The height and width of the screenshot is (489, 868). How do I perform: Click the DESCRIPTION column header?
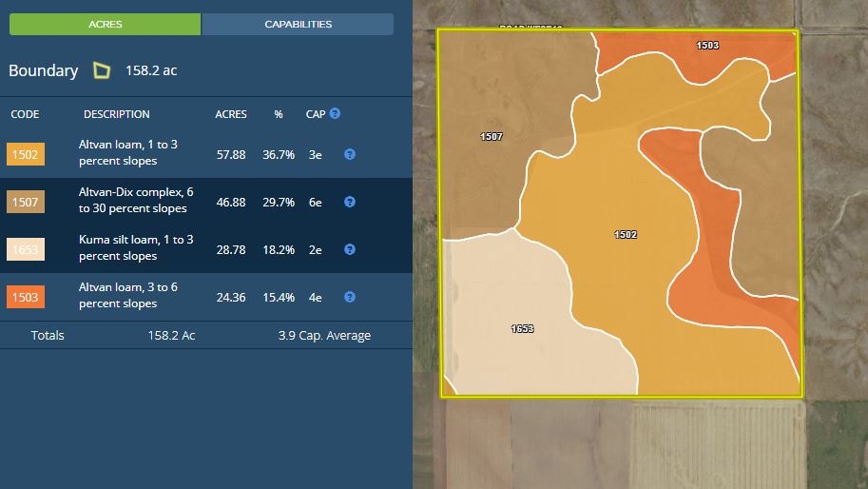point(116,114)
